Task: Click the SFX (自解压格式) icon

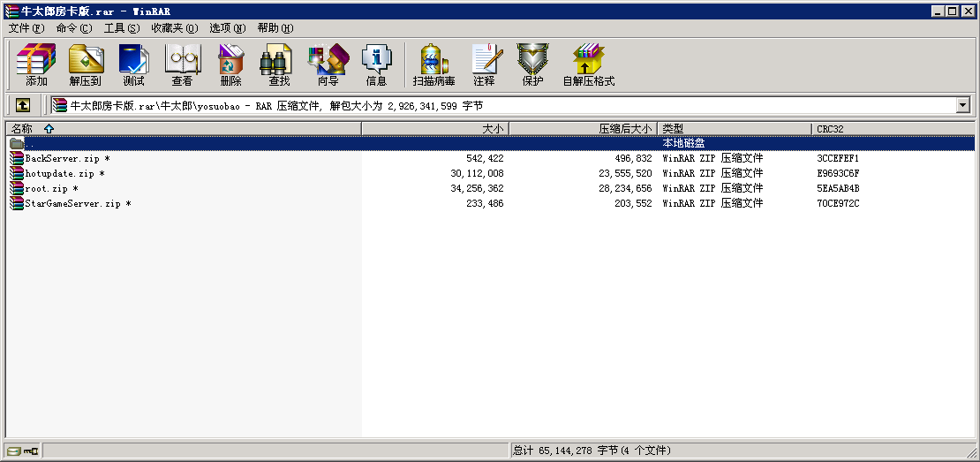Action: [588, 65]
